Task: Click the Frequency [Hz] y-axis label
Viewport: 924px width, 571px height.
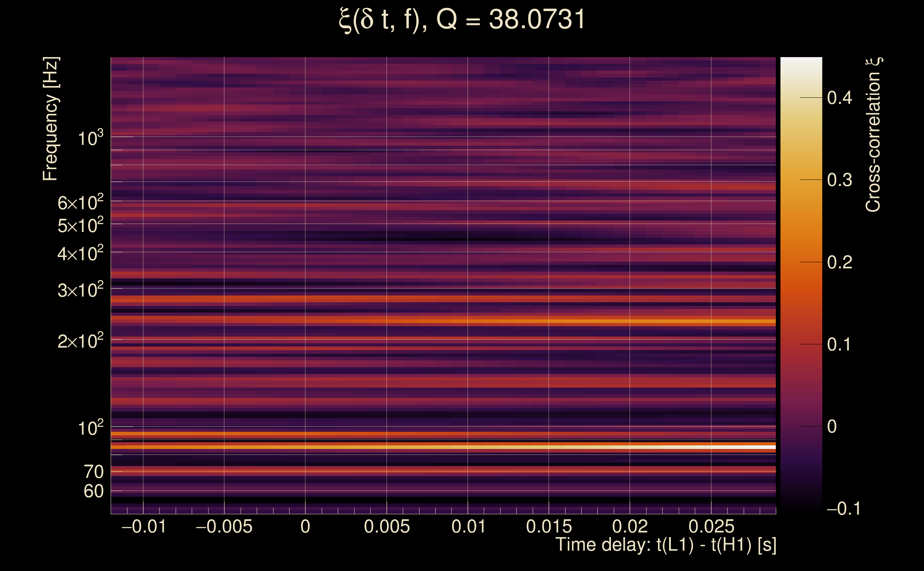Action: tap(51, 118)
